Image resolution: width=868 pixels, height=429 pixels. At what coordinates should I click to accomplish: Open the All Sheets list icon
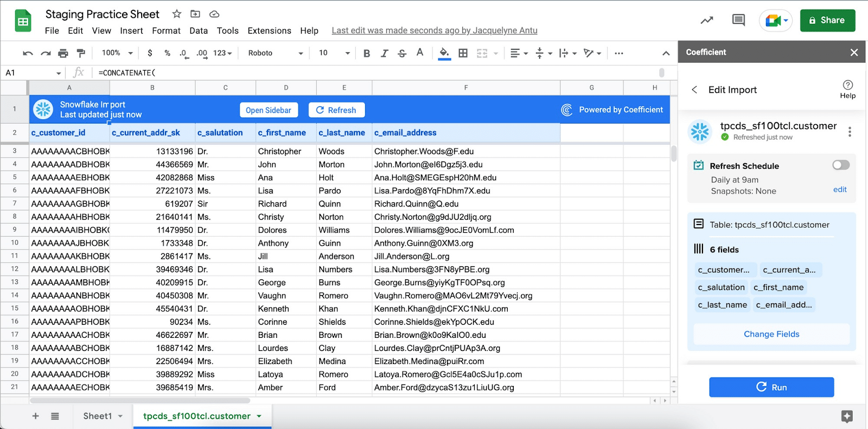[x=55, y=416]
